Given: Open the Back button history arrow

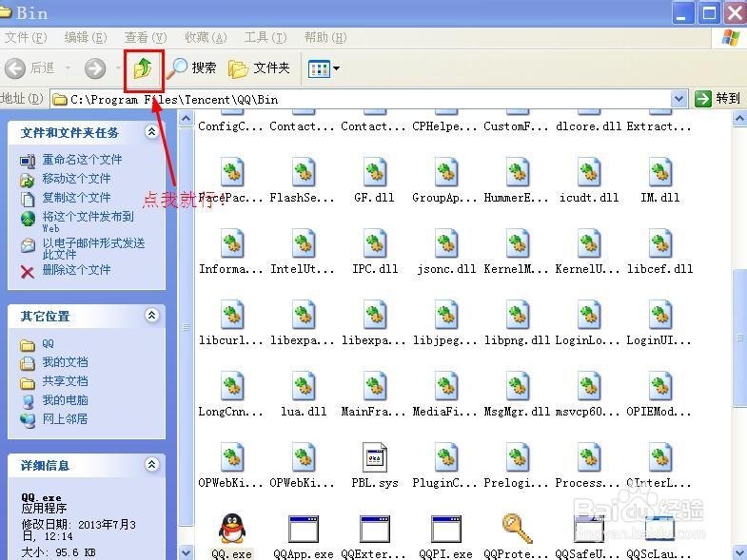Looking at the screenshot, I should [68, 68].
